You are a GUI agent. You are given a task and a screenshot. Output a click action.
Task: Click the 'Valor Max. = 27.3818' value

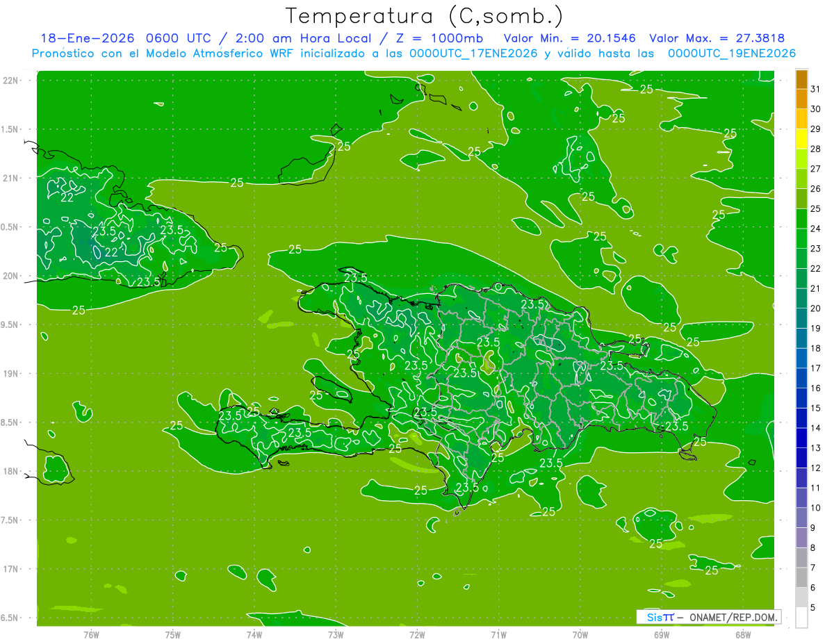click(x=717, y=38)
